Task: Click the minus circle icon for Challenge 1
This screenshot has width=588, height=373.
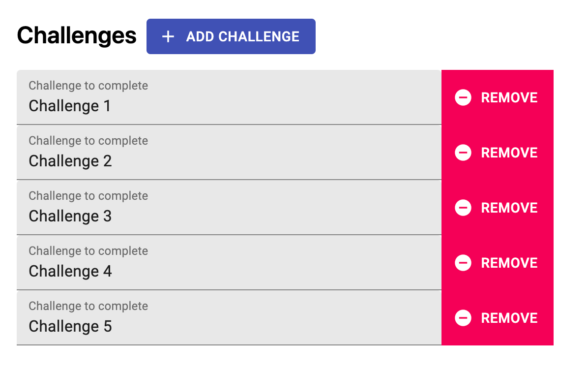Action: coord(463,97)
